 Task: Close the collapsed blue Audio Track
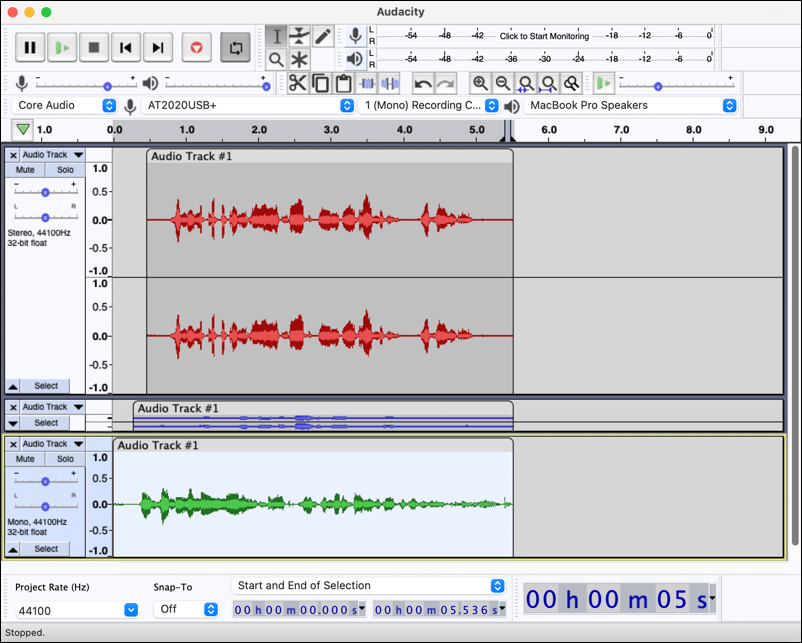click(x=13, y=407)
